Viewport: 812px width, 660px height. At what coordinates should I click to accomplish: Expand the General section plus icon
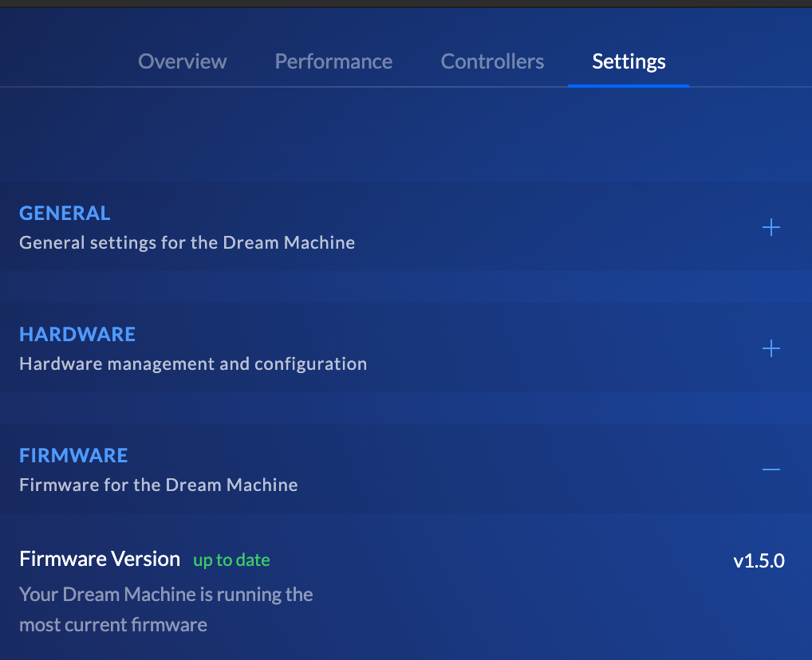pyautogui.click(x=771, y=228)
